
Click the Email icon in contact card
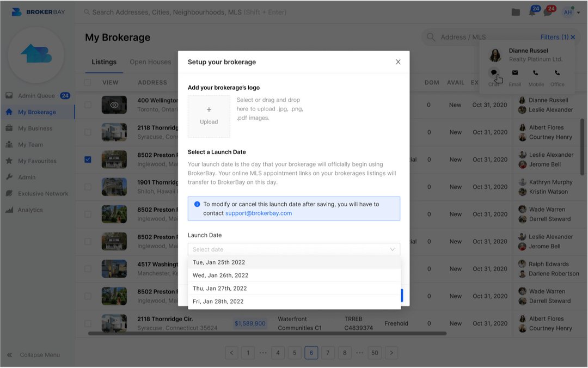(x=515, y=73)
